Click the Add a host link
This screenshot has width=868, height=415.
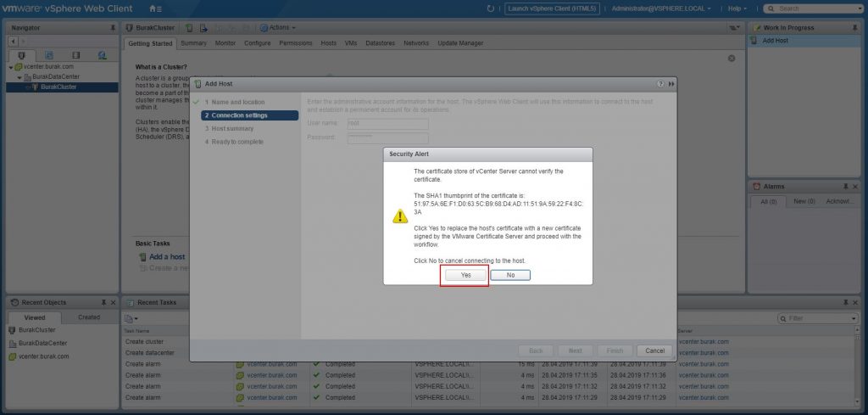167,256
